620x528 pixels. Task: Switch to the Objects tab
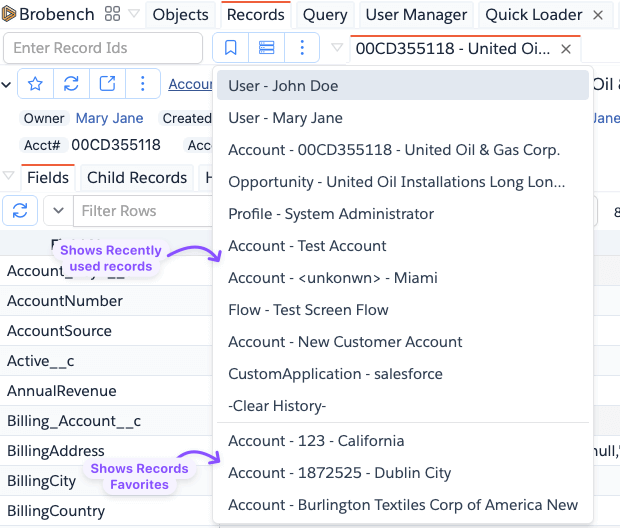click(180, 15)
